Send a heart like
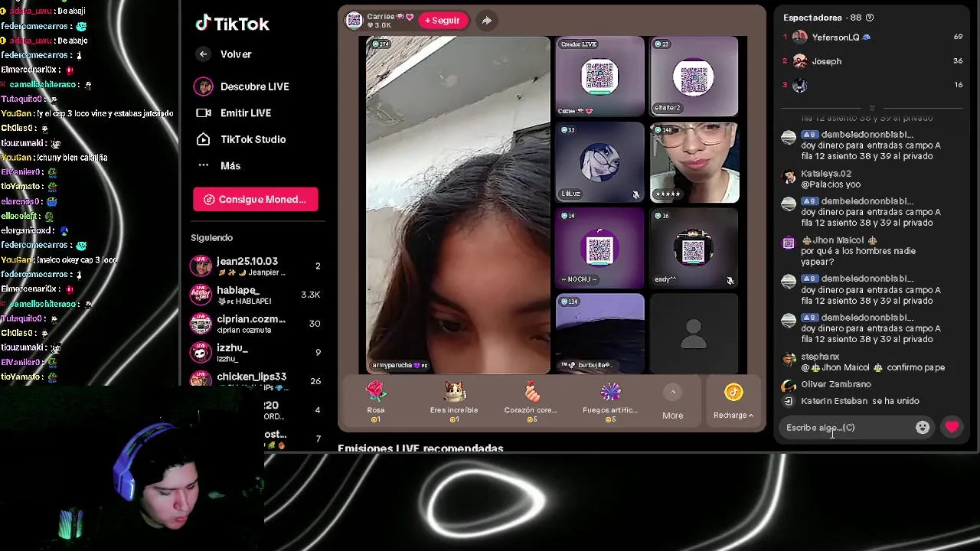Screen dimensions: 980x551 click(952, 428)
